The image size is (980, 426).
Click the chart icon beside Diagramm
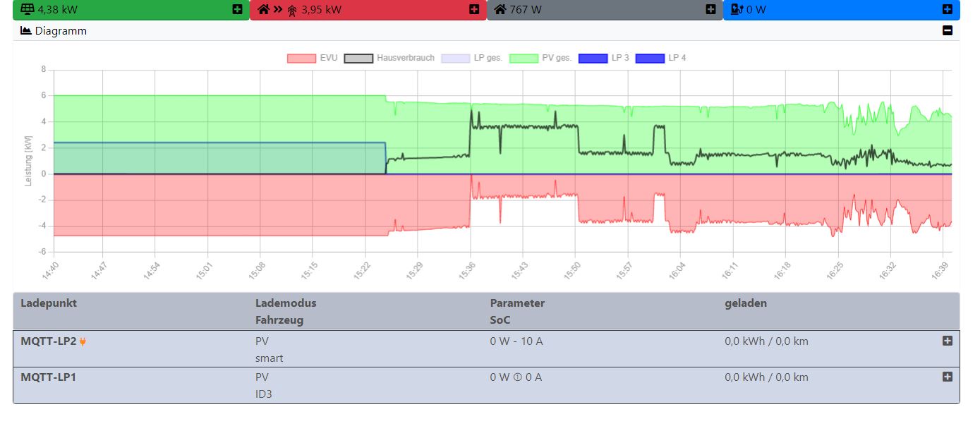(26, 31)
